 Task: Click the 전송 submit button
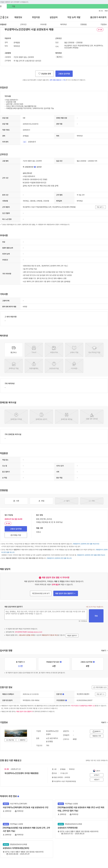point(96,616)
